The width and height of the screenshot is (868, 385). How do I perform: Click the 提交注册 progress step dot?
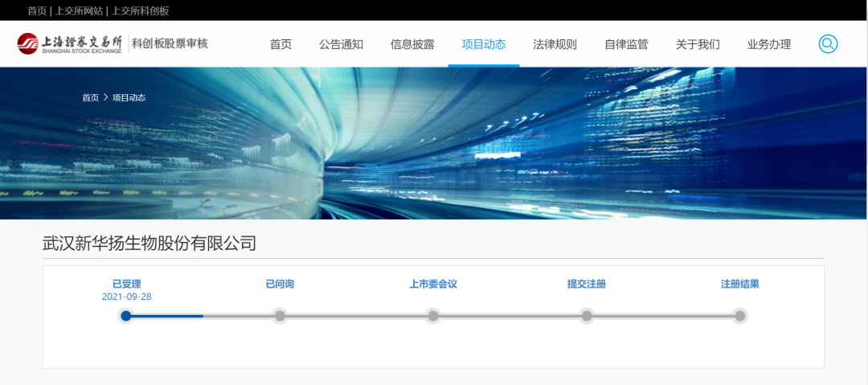coord(586,316)
